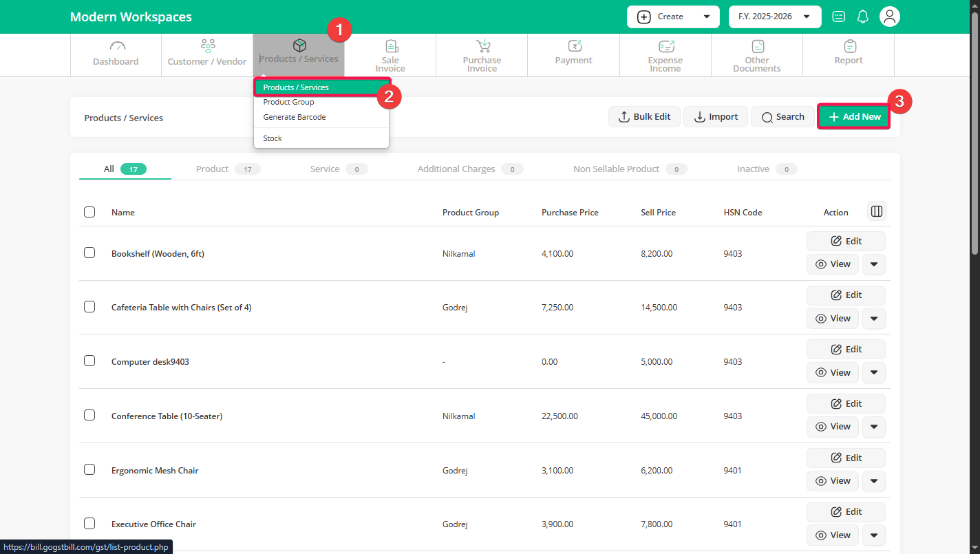Image resolution: width=980 pixels, height=554 pixels.
Task: Open the Customer / Vendor section icon
Action: [208, 46]
